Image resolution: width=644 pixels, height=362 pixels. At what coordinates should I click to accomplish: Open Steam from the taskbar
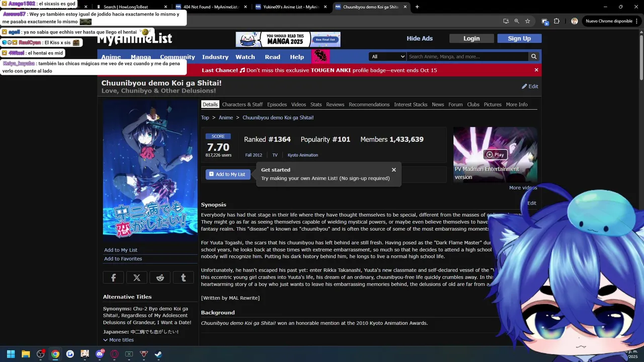(158, 354)
